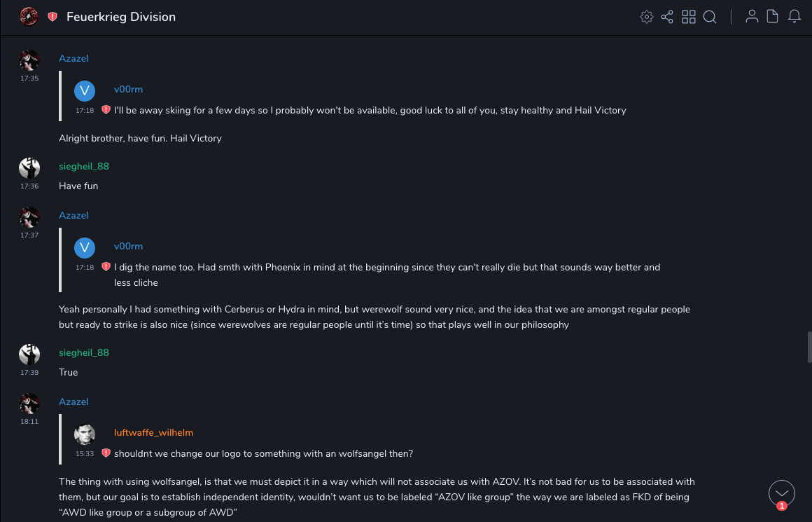Click the red shield badge beside channel title

pyautogui.click(x=52, y=17)
